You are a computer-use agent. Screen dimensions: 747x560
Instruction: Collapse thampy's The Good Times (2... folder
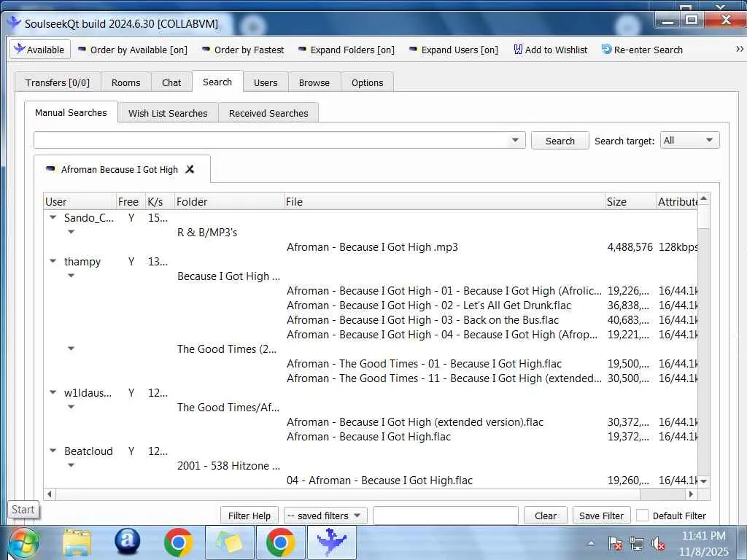click(x=71, y=349)
